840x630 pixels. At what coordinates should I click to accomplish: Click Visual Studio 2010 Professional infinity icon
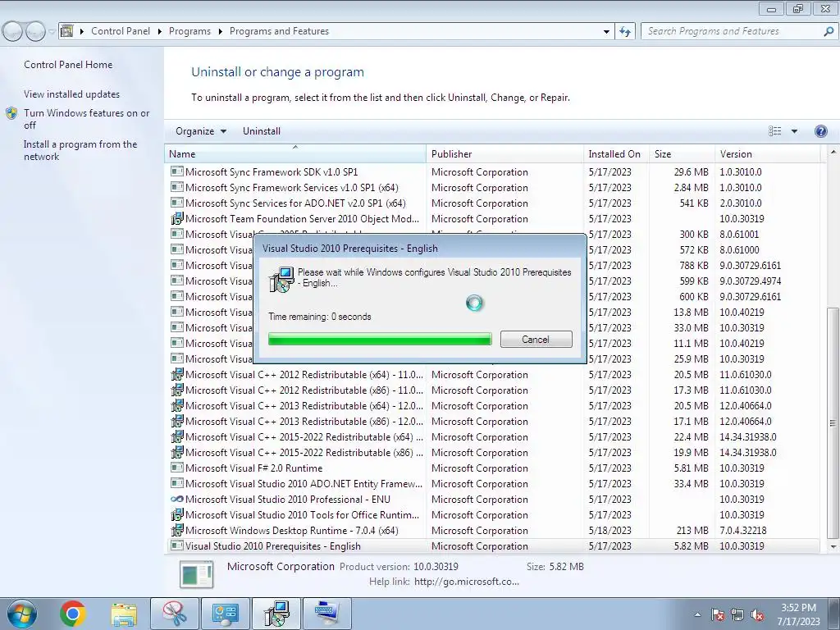(177, 500)
